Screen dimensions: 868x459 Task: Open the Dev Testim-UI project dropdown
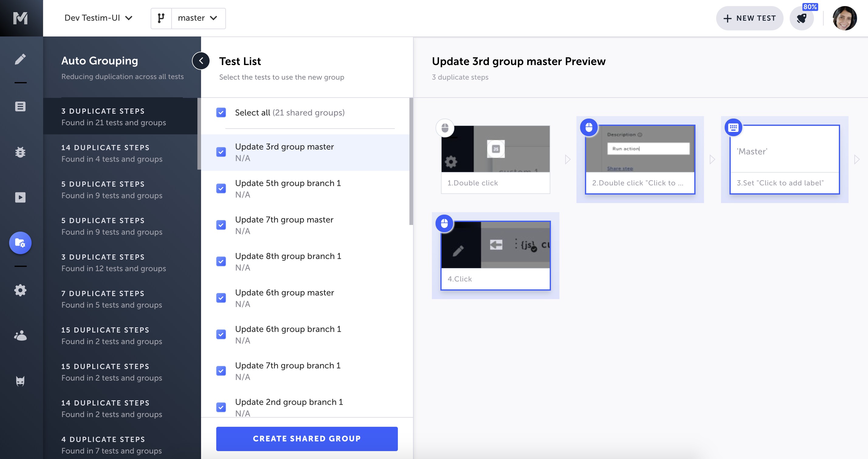pyautogui.click(x=98, y=18)
